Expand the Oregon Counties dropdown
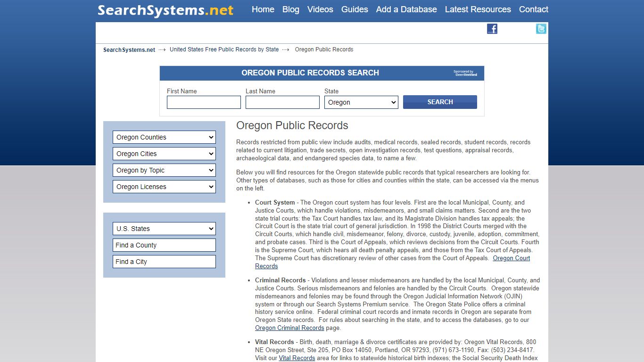Viewport: 644px width, 362px height. pos(164,137)
